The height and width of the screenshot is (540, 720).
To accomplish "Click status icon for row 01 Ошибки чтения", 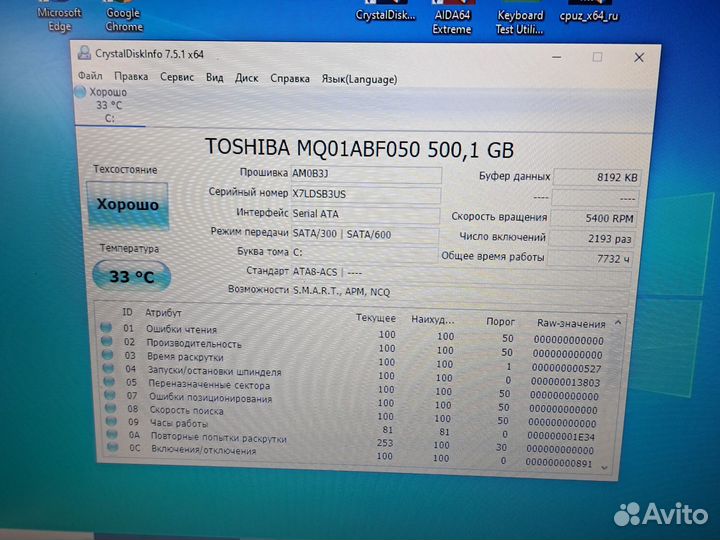I will [106, 327].
